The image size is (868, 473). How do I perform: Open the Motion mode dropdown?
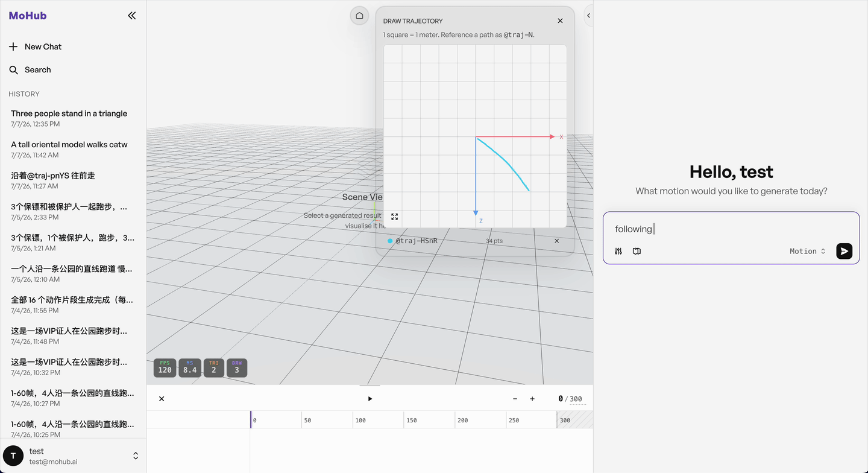point(808,251)
